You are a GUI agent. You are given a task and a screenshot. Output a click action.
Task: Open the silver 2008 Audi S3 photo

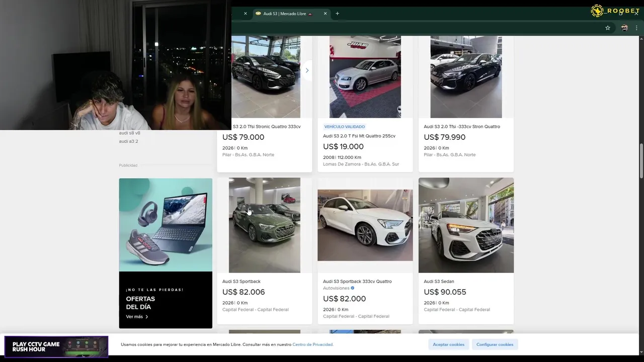(x=365, y=77)
